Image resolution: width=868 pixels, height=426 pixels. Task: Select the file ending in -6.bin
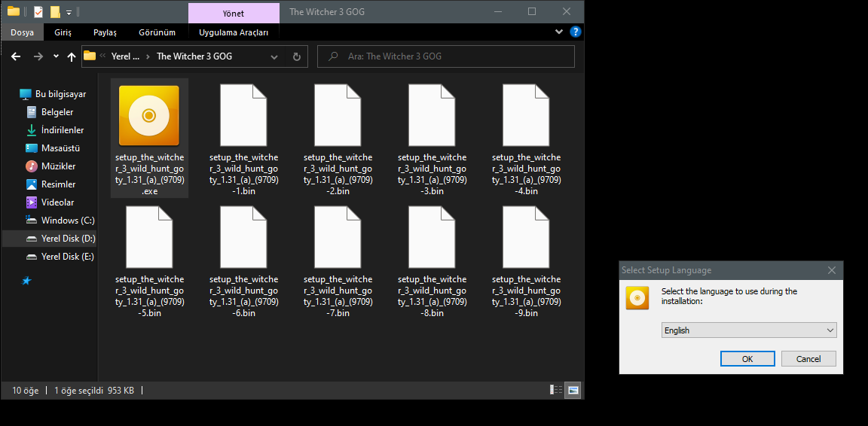tap(243, 237)
